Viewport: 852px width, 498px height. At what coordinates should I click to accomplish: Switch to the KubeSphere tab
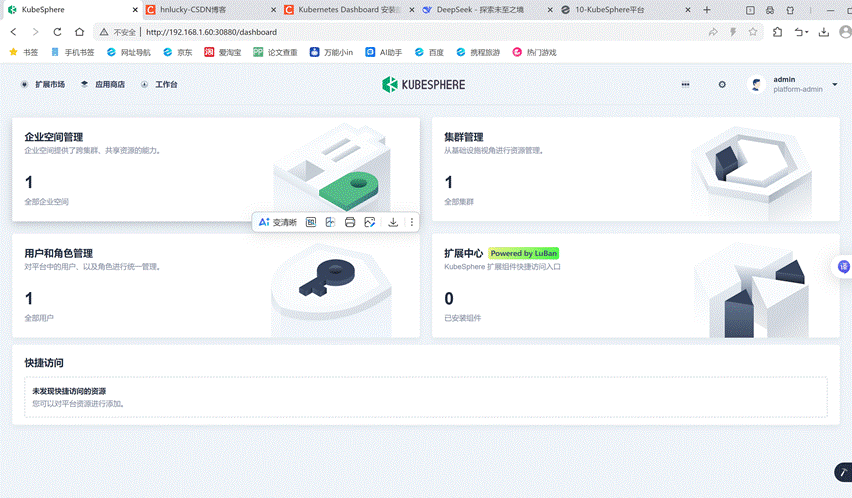tap(71, 10)
